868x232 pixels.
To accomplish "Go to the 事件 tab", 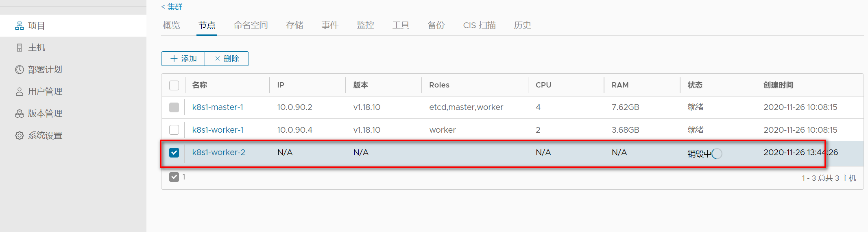I will 330,25.
